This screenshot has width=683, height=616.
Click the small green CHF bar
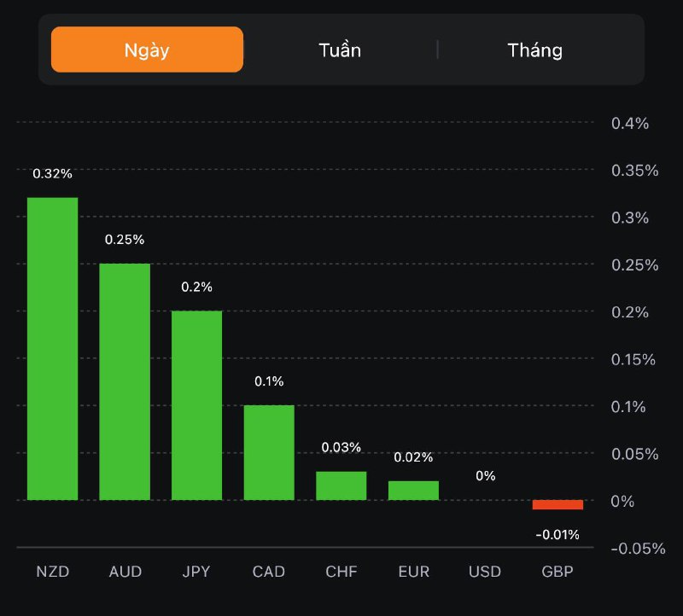(341, 485)
